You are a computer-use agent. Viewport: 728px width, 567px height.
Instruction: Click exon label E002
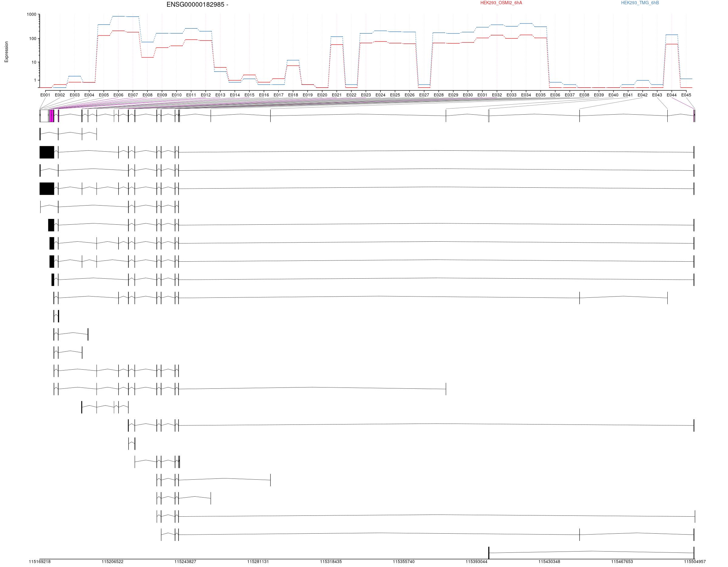click(60, 95)
